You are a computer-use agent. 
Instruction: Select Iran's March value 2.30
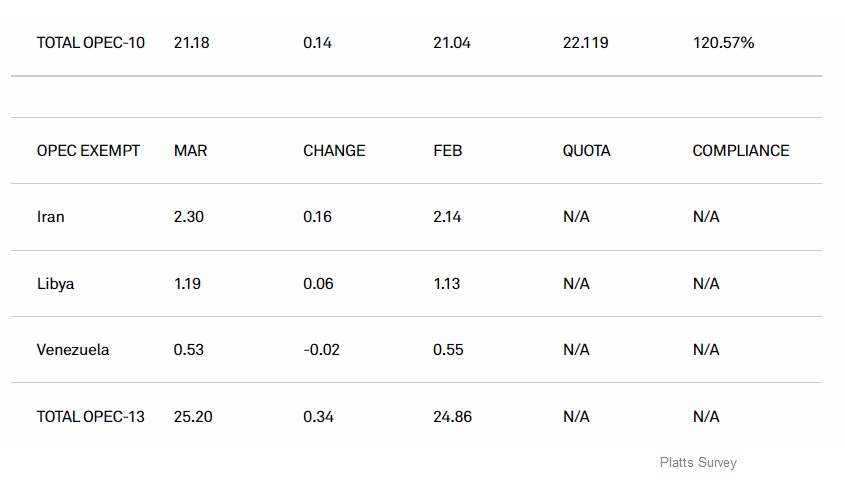point(189,217)
